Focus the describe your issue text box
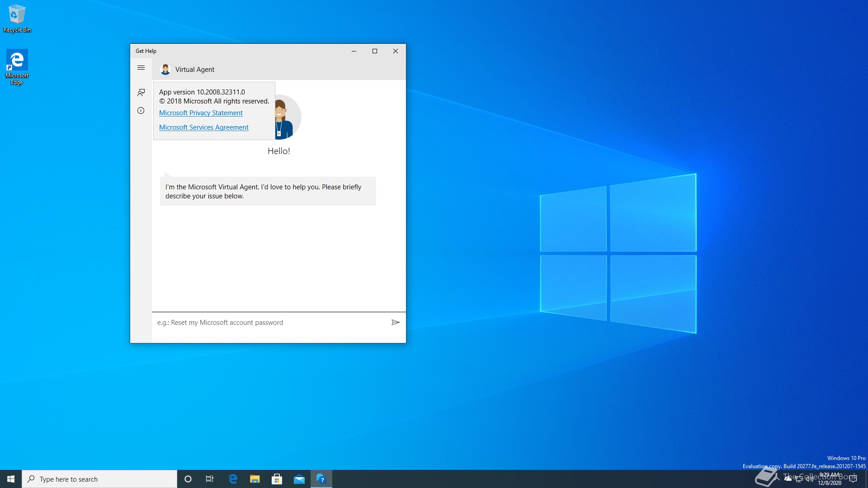Viewport: 868px width, 488px height. tap(270, 323)
